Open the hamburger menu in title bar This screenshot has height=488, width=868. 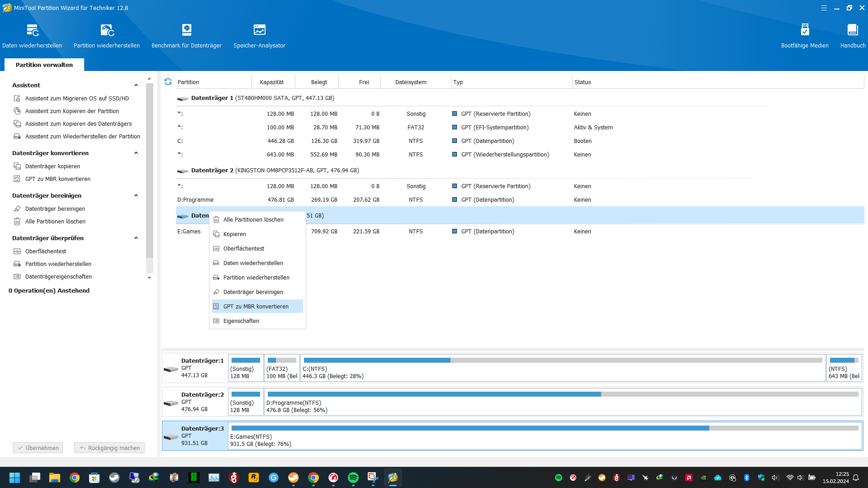coord(824,8)
